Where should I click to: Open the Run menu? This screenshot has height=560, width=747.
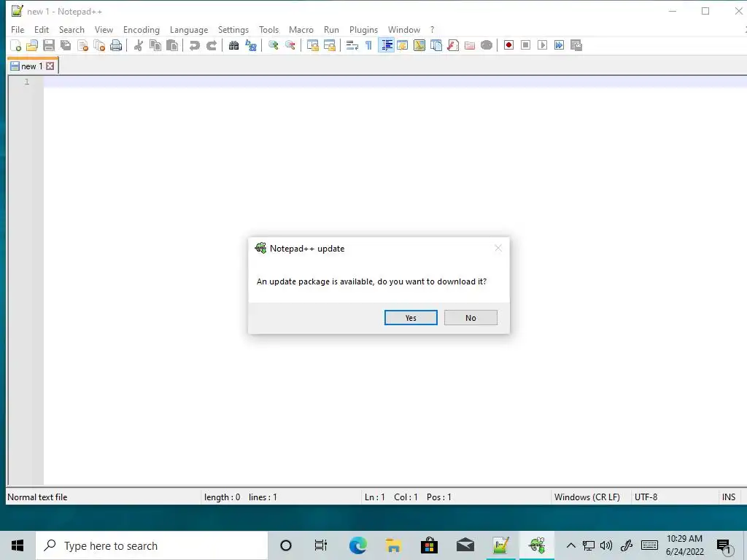(x=331, y=29)
